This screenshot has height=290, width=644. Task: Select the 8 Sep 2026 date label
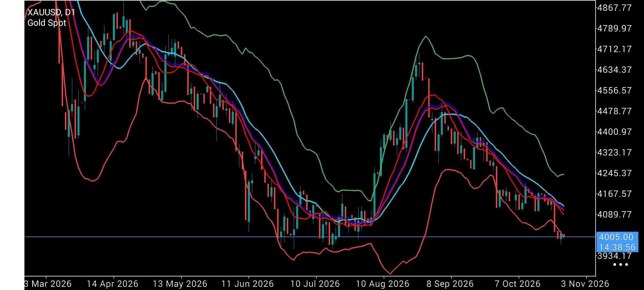[x=450, y=284]
